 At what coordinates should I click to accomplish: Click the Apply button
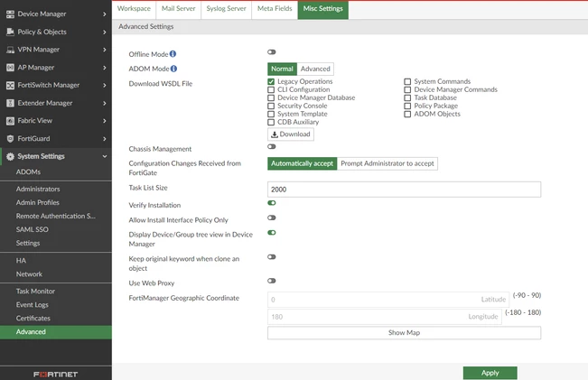[490, 373]
